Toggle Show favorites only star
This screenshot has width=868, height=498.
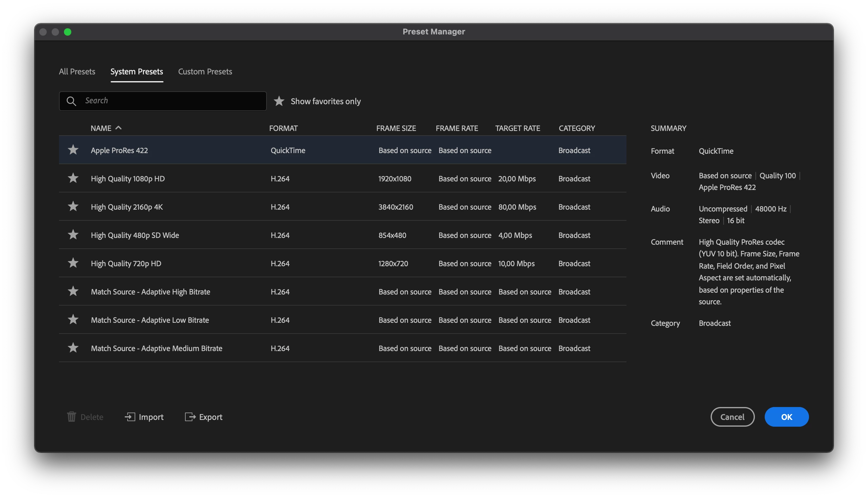coord(279,101)
